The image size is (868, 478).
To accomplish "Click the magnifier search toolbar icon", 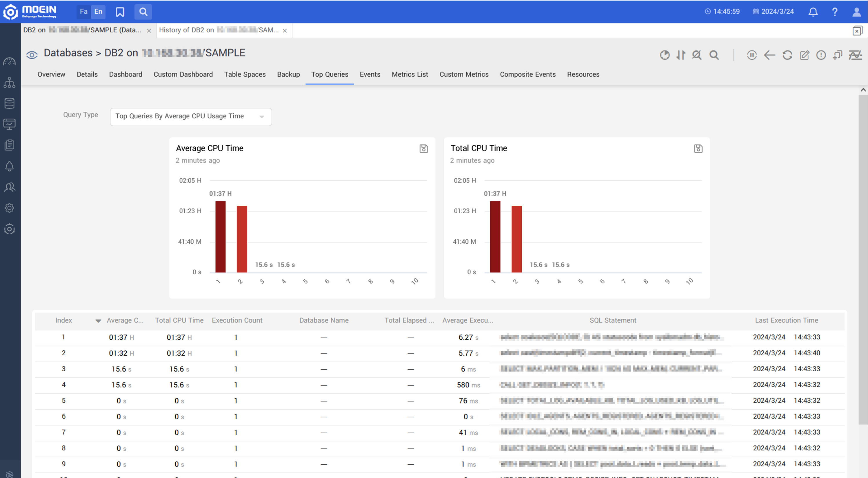I will tap(714, 55).
